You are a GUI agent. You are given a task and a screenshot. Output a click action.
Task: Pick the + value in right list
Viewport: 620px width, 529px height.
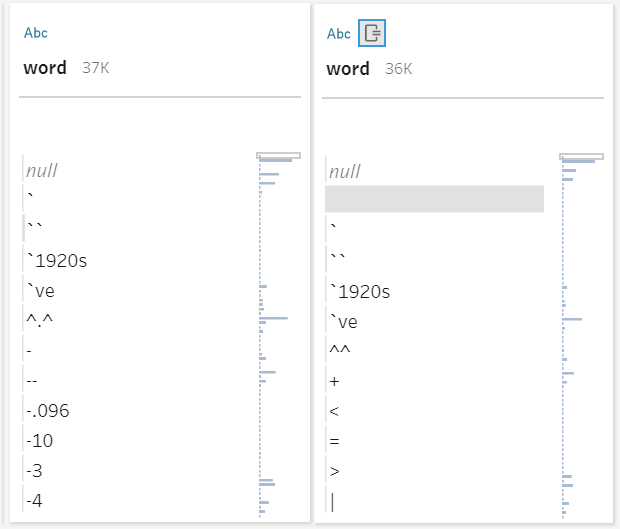pyautogui.click(x=334, y=382)
